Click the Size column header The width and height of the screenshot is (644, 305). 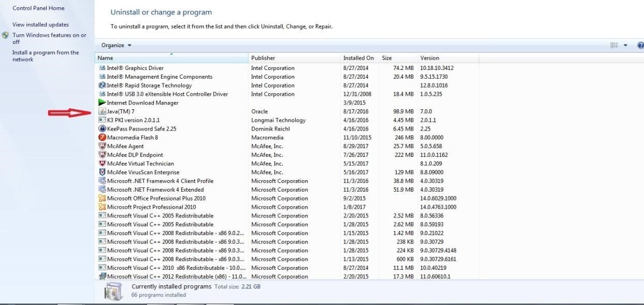point(398,58)
